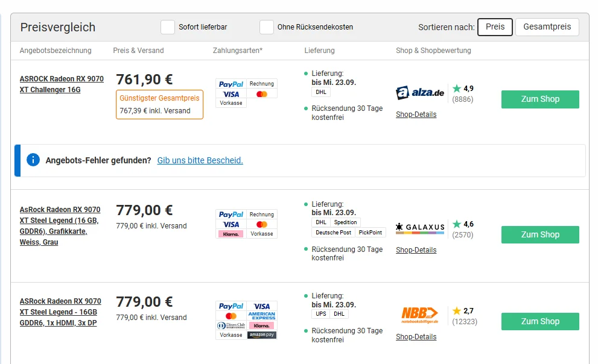The image size is (598, 364).
Task: Click the Rechnung payment tag for alza.de
Action: [x=262, y=84]
